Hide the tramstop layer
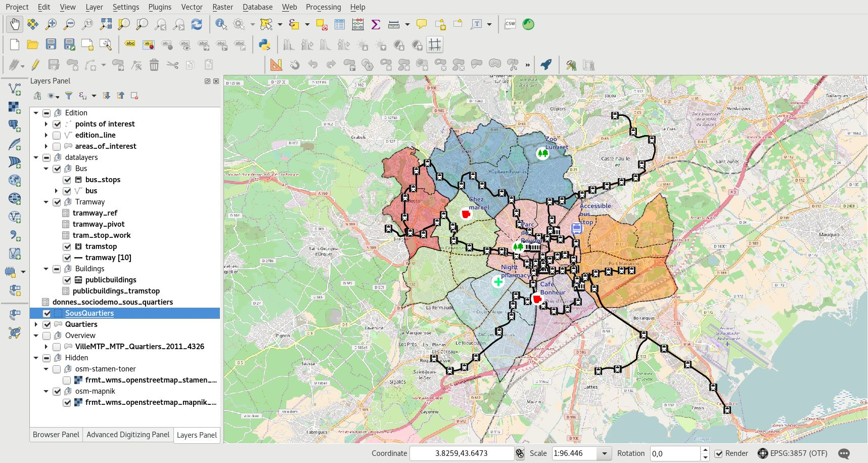 tap(67, 246)
